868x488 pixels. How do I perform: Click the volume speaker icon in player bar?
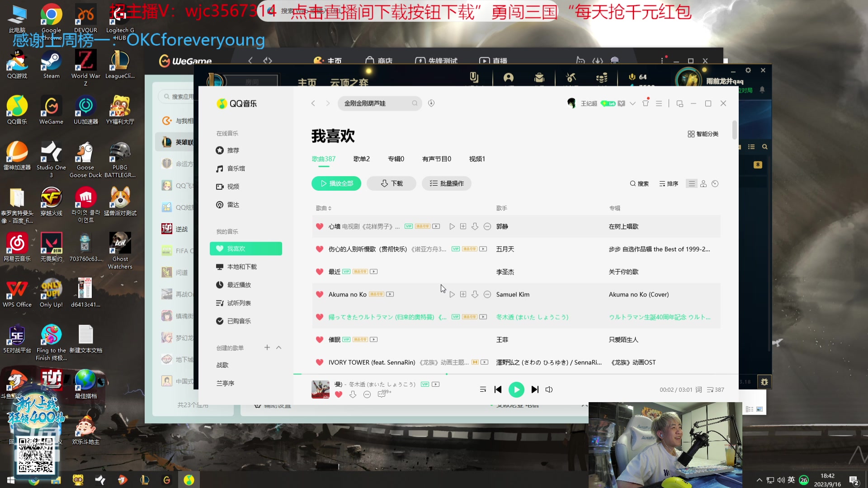[x=549, y=389]
